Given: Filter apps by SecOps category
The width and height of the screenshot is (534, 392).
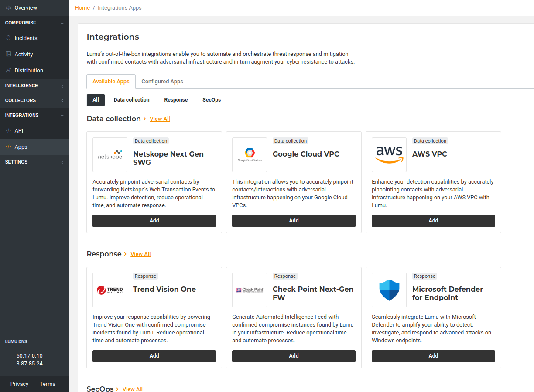Looking at the screenshot, I should point(212,100).
